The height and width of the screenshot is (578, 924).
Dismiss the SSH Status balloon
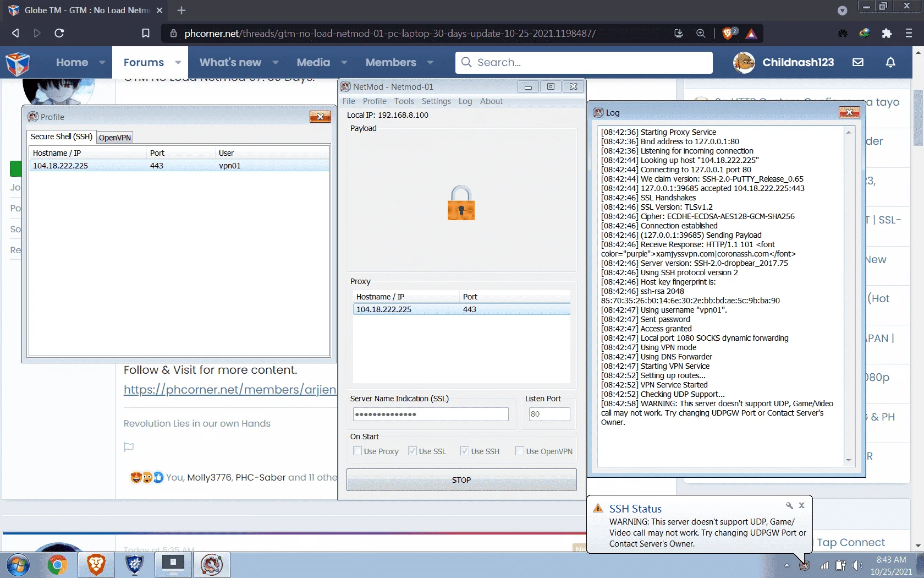[802, 505]
